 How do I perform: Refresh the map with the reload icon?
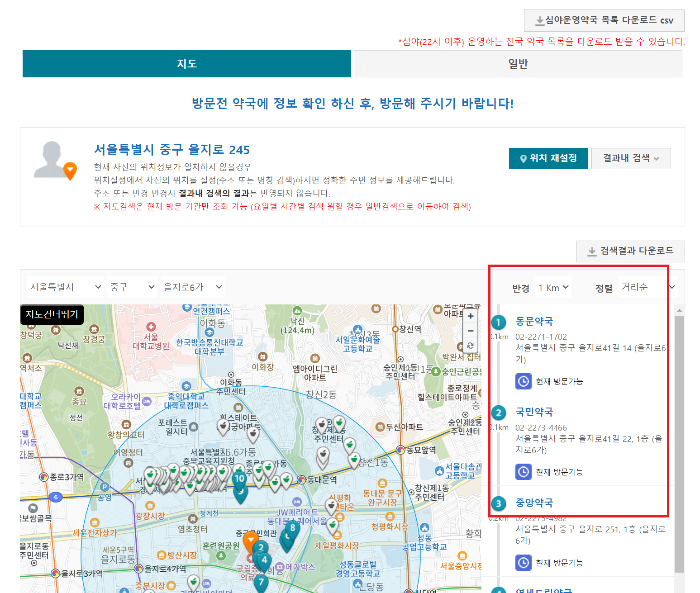tap(471, 346)
